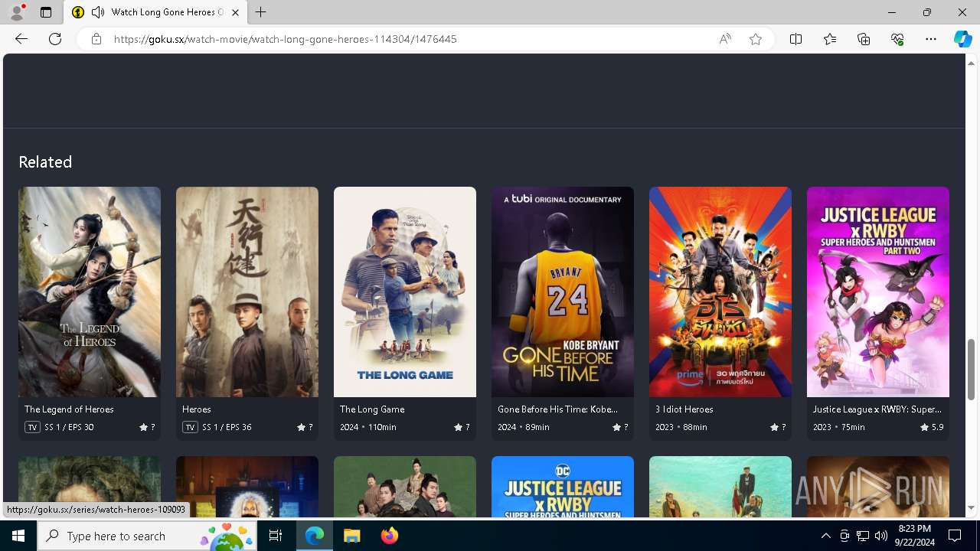Open Heroes TV series poster
The height and width of the screenshot is (551, 980).
pos(247,292)
